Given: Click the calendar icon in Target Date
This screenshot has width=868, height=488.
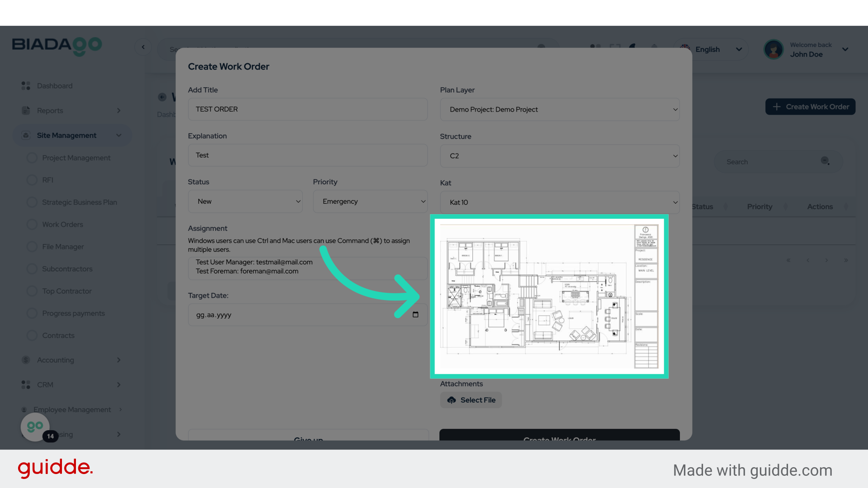Looking at the screenshot, I should coord(415,314).
